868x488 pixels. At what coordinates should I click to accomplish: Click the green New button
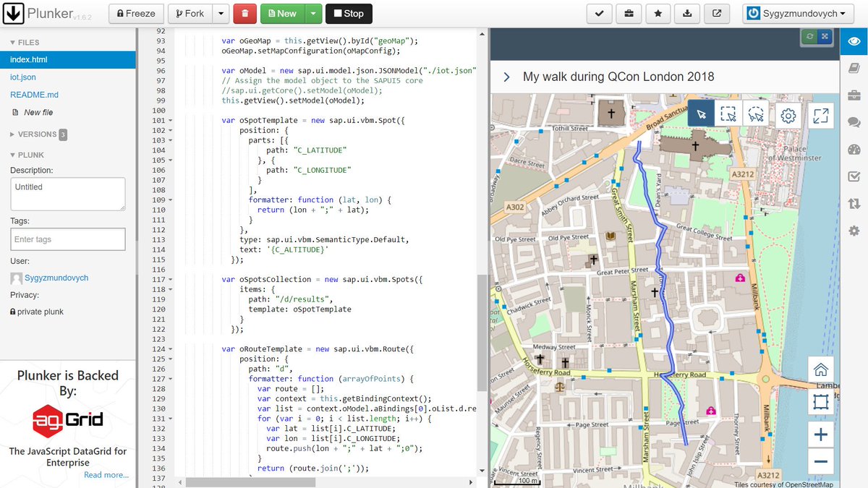click(281, 13)
